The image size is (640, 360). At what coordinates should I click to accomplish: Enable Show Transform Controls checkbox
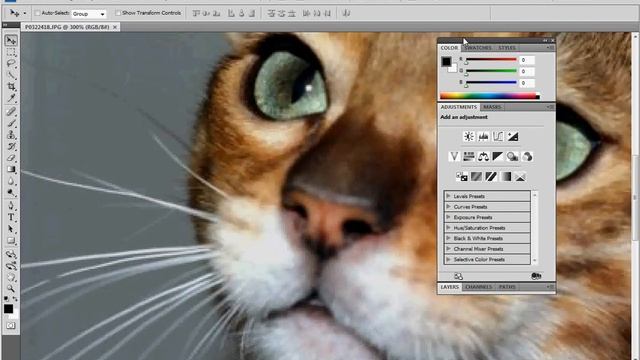118,13
